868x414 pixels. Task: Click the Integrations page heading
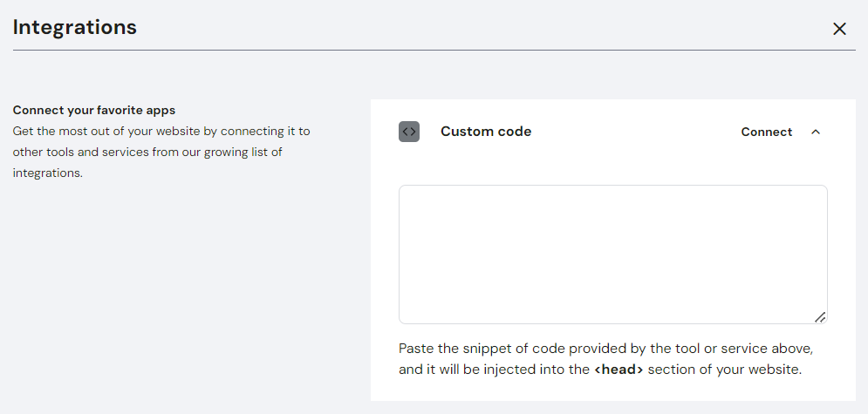point(75,27)
